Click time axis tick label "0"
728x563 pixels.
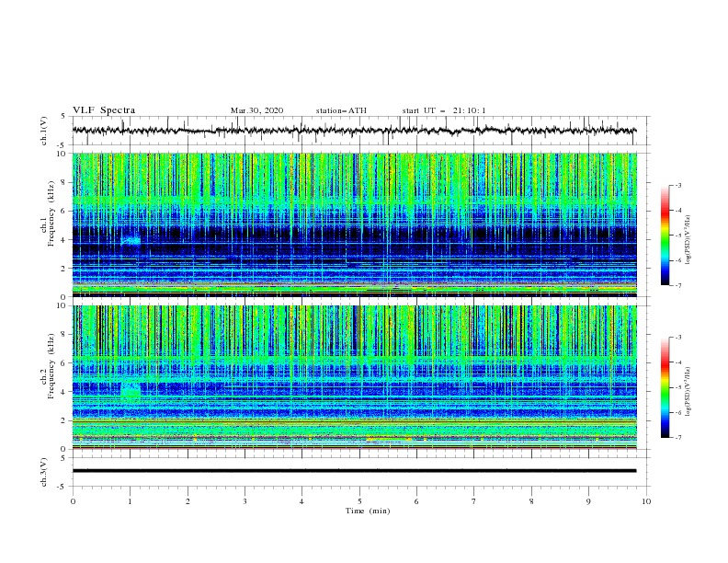(x=73, y=501)
